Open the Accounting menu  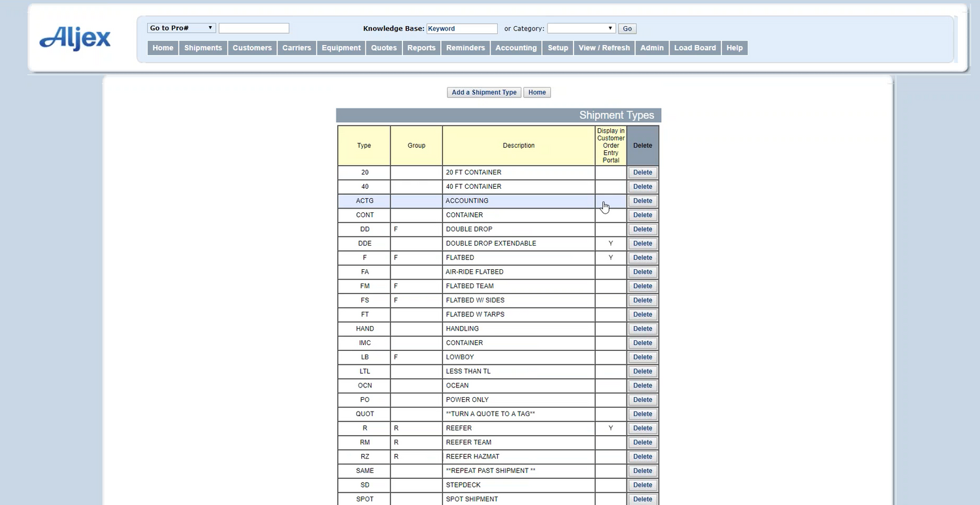pyautogui.click(x=515, y=48)
